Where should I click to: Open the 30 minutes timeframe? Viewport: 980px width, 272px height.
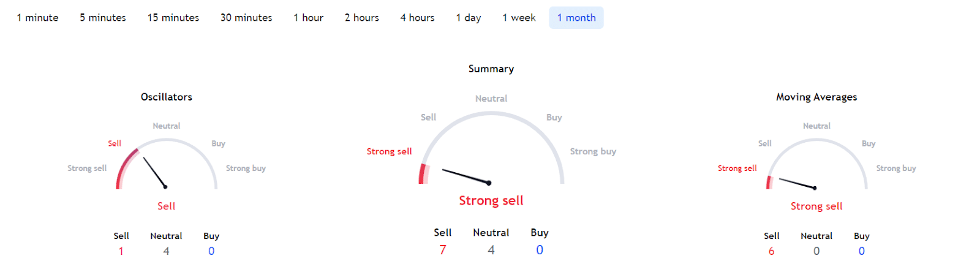246,18
